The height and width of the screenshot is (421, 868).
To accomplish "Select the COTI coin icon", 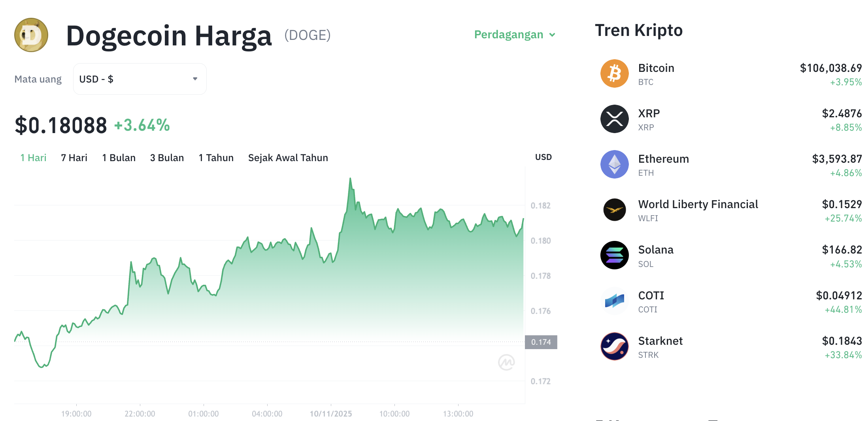I will (x=614, y=301).
